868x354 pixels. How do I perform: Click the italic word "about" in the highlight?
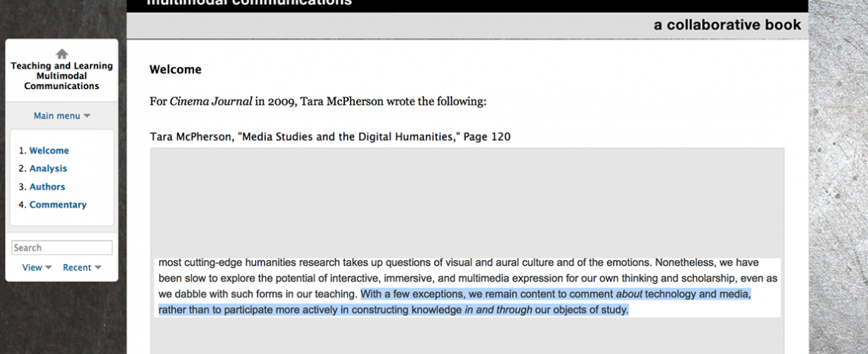629,294
